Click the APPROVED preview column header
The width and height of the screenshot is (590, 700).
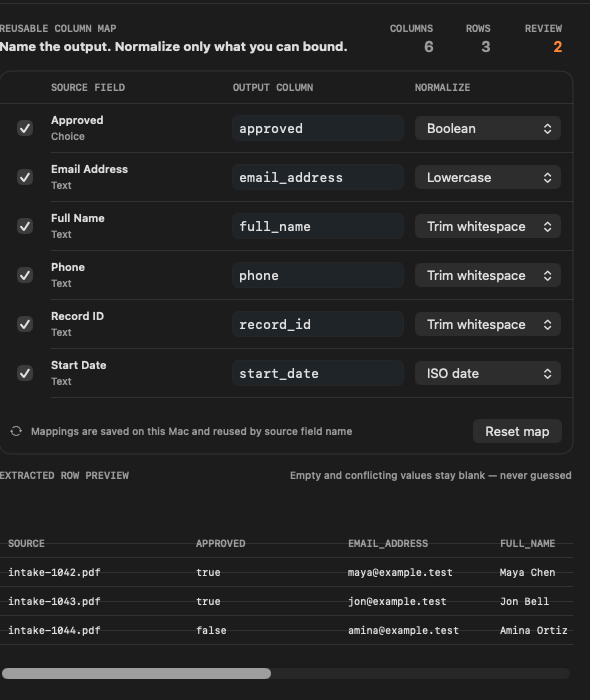220,543
